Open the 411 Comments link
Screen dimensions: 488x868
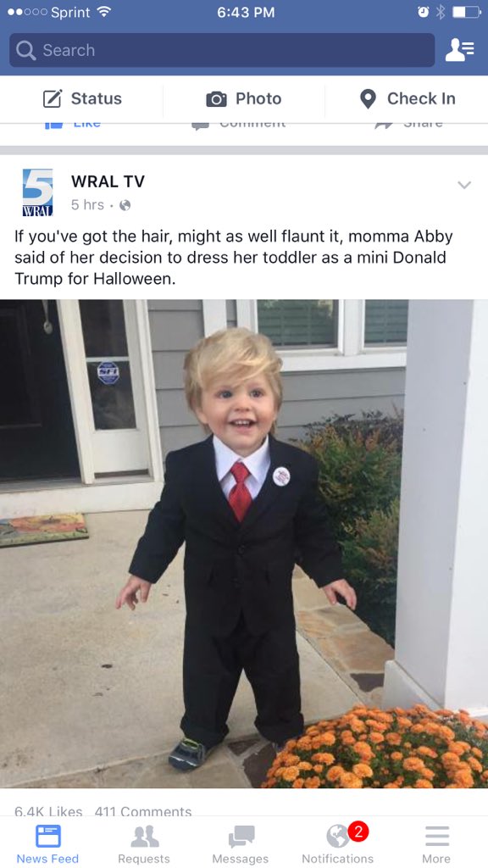click(x=143, y=811)
